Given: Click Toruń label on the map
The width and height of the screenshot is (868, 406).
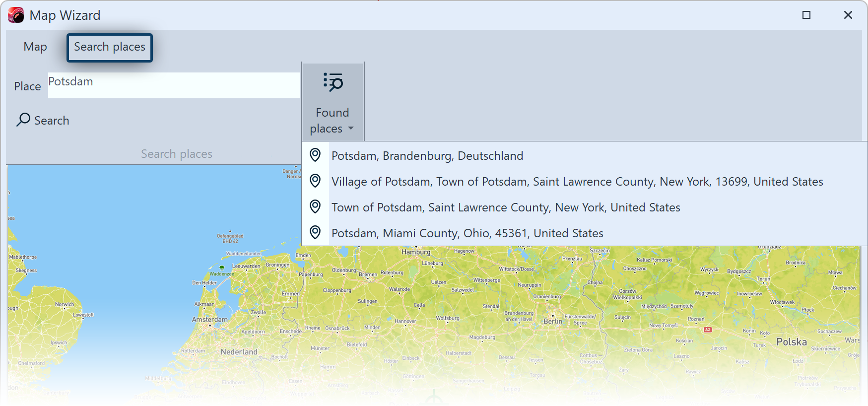Looking at the screenshot, I should click(763, 278).
